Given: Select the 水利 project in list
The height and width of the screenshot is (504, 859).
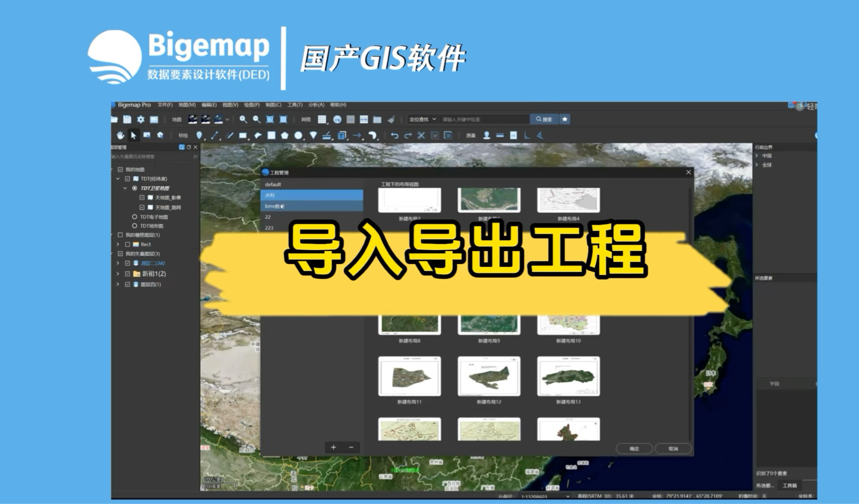Looking at the screenshot, I should pos(312,195).
